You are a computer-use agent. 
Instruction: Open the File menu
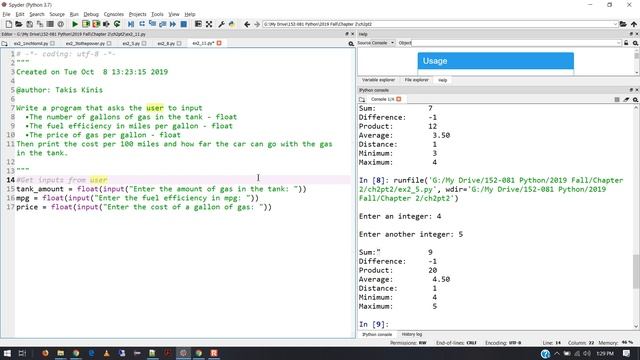coord(6,14)
